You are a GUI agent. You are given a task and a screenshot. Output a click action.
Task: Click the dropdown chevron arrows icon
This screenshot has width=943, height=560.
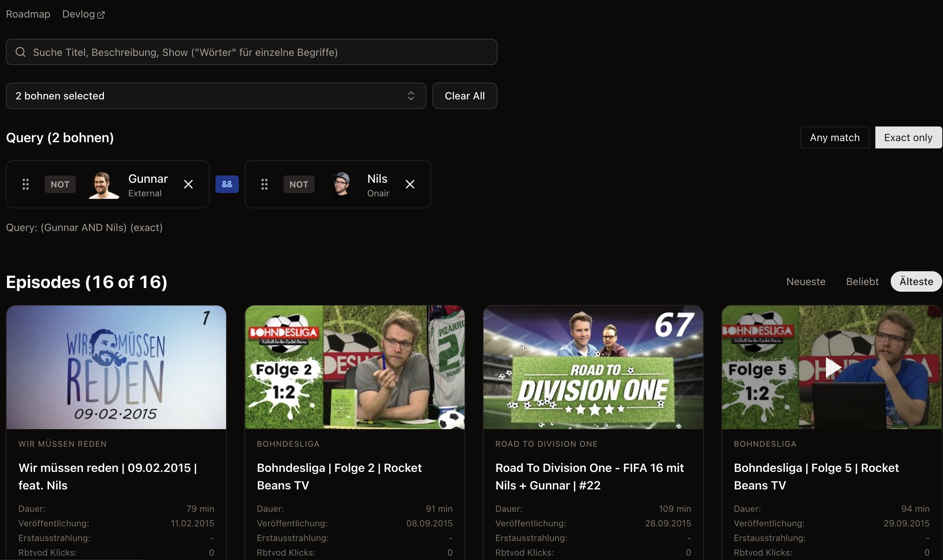point(411,96)
